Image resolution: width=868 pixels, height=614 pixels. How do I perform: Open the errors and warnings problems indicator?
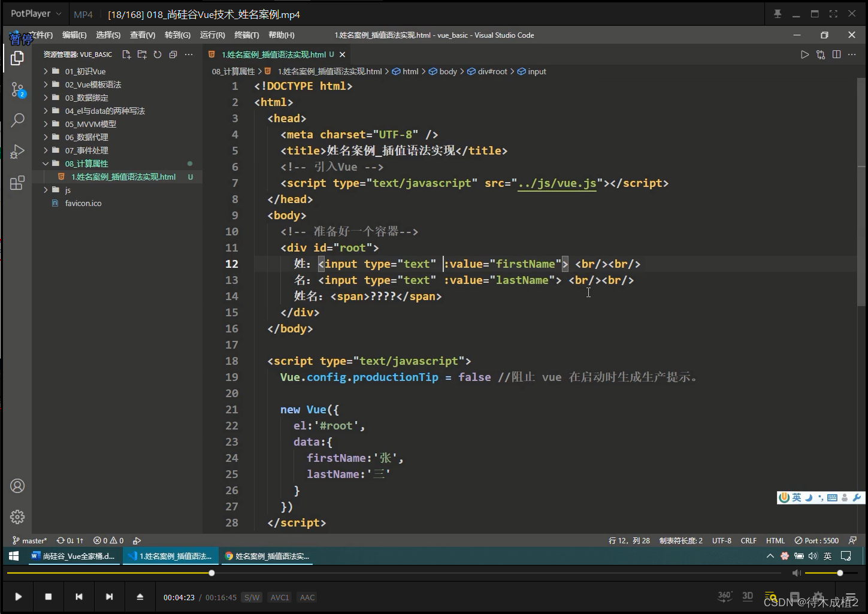point(108,540)
